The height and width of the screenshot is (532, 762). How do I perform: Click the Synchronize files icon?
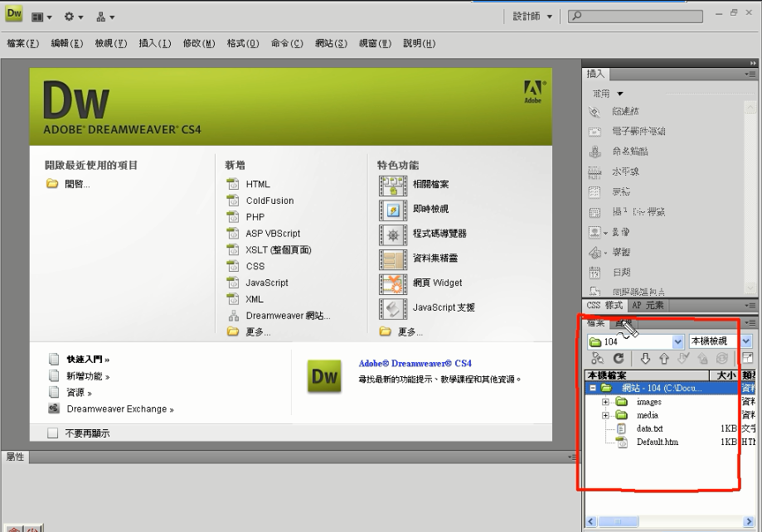[721, 359]
